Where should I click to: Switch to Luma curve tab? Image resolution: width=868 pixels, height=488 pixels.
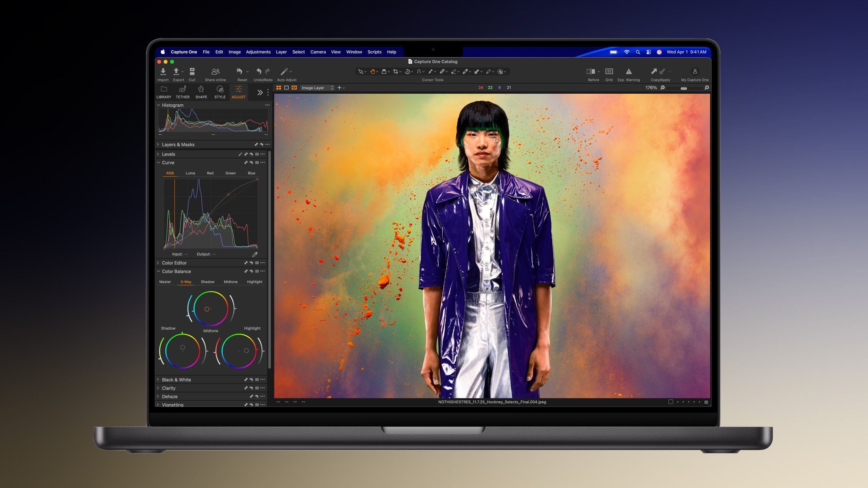[x=190, y=173]
